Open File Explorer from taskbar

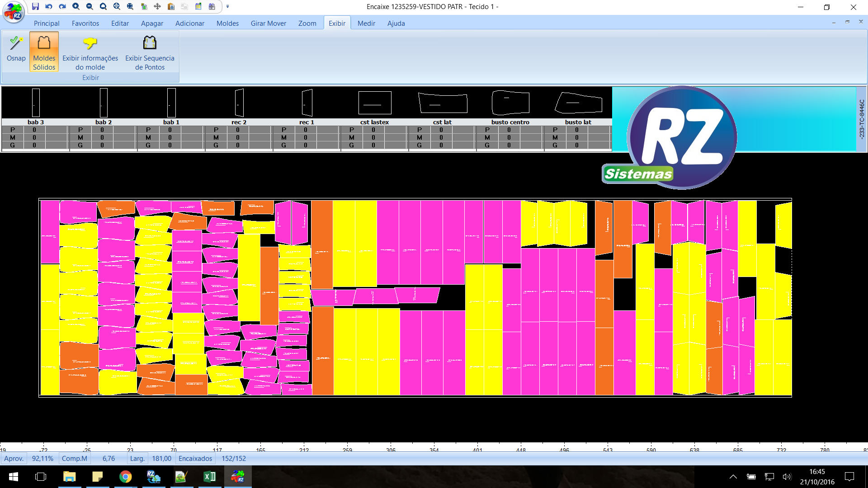click(x=69, y=477)
